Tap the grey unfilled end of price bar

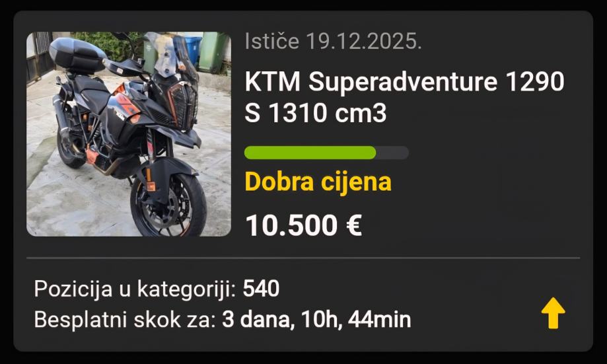[392, 153]
